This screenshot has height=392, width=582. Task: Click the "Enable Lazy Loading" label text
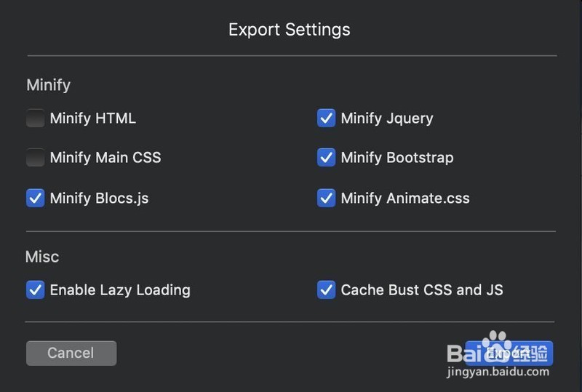(120, 289)
